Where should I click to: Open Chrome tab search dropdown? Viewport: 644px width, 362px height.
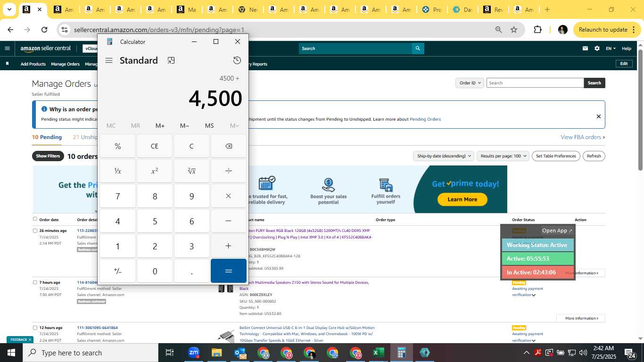coord(9,9)
